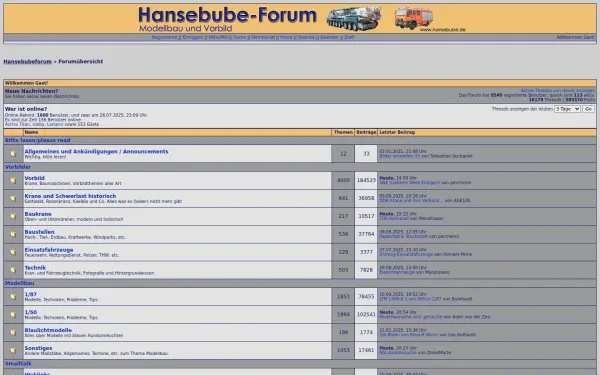This screenshot has height=375, width=600.
Task: Open last post link in Baustellen row
Action: [403, 236]
